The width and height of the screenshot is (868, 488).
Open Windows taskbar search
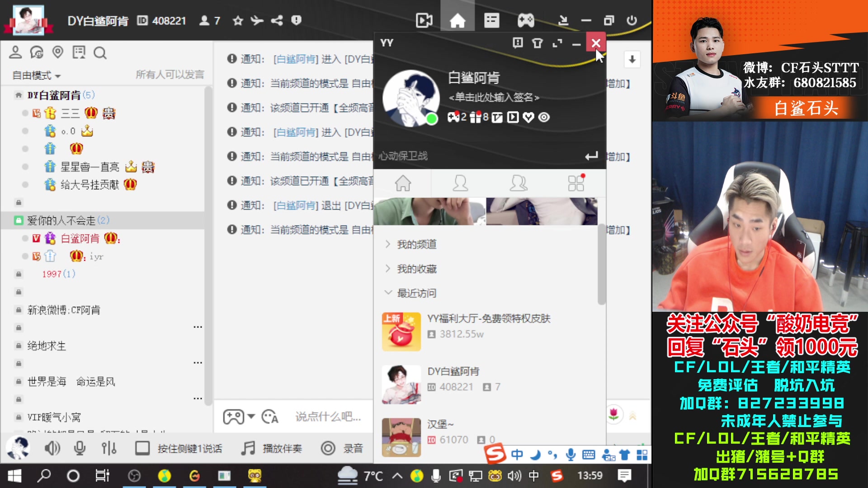pos(44,476)
